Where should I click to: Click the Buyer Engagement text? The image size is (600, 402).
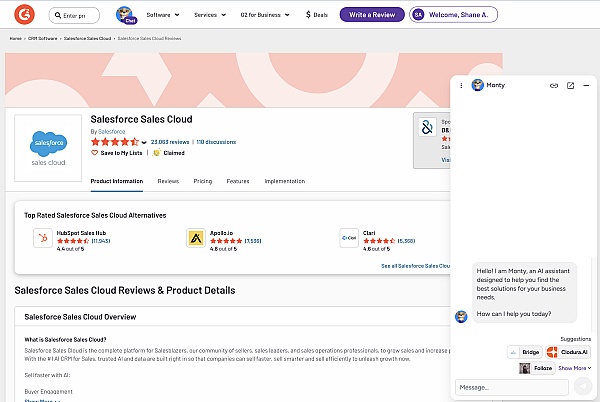(48, 391)
